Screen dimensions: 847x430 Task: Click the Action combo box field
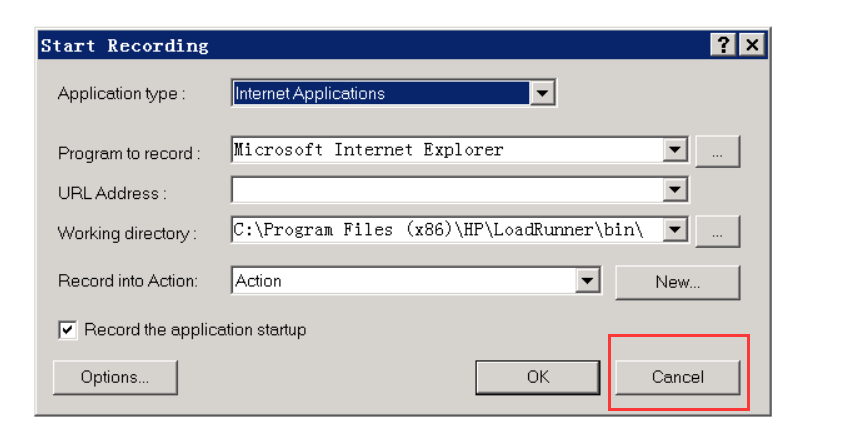[404, 281]
